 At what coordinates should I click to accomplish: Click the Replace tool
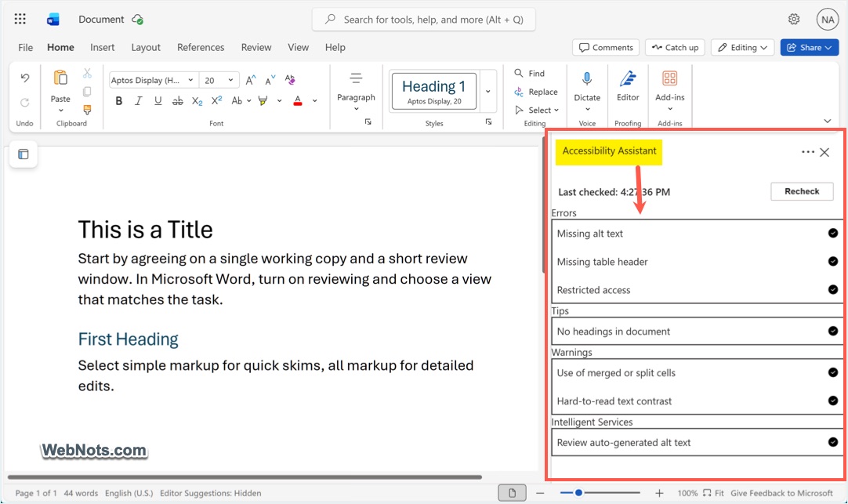(536, 92)
